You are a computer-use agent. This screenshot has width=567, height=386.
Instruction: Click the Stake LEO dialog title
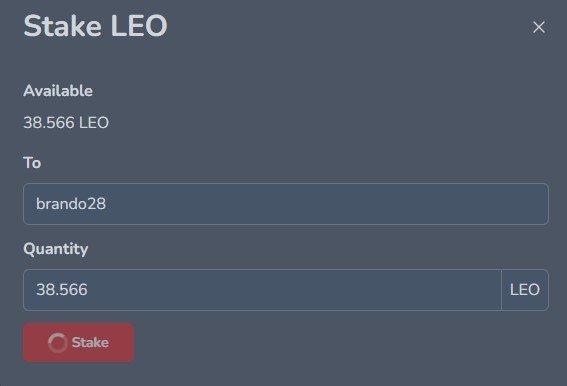(95, 26)
